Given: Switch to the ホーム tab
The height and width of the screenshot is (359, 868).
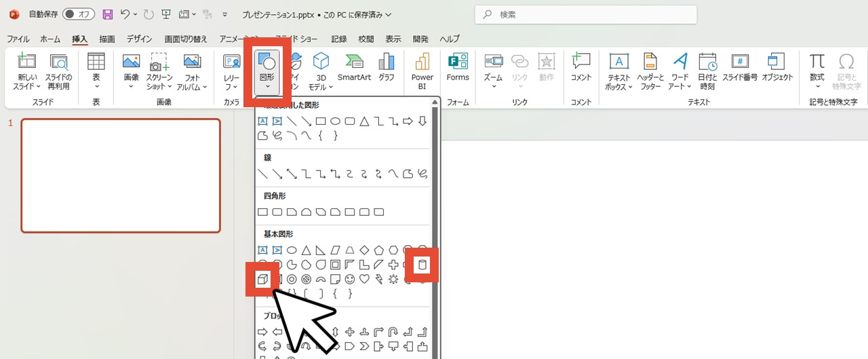Looking at the screenshot, I should tap(50, 39).
